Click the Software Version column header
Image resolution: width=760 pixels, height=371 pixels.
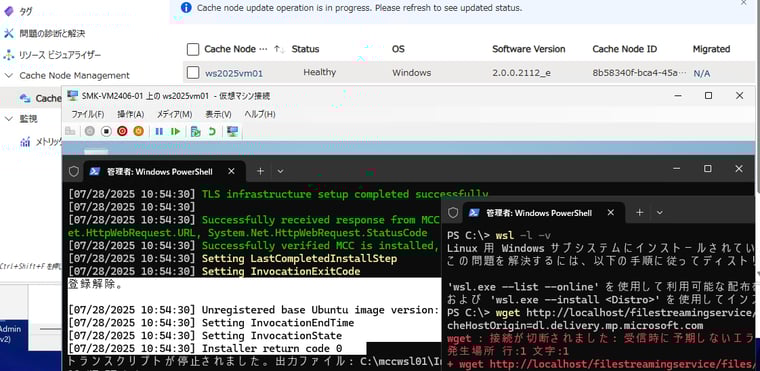(x=529, y=49)
